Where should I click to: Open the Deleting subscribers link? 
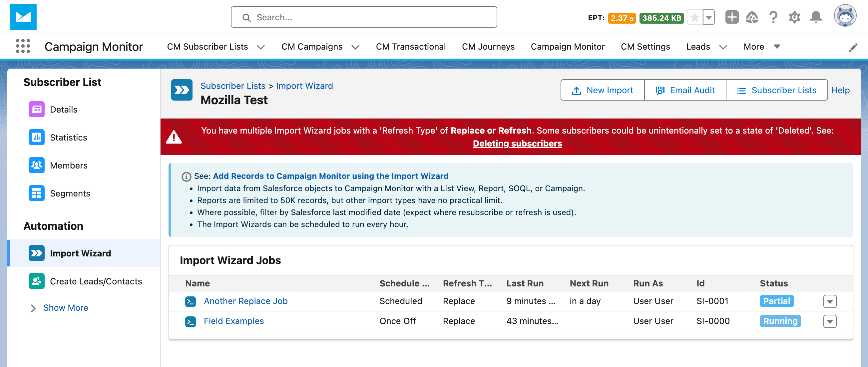(517, 143)
